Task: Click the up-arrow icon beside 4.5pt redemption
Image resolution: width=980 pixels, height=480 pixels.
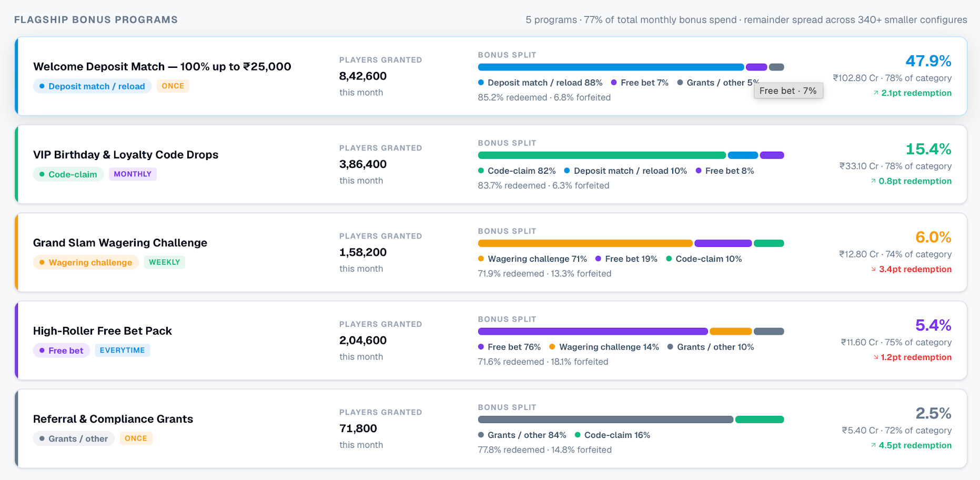Action: (873, 445)
